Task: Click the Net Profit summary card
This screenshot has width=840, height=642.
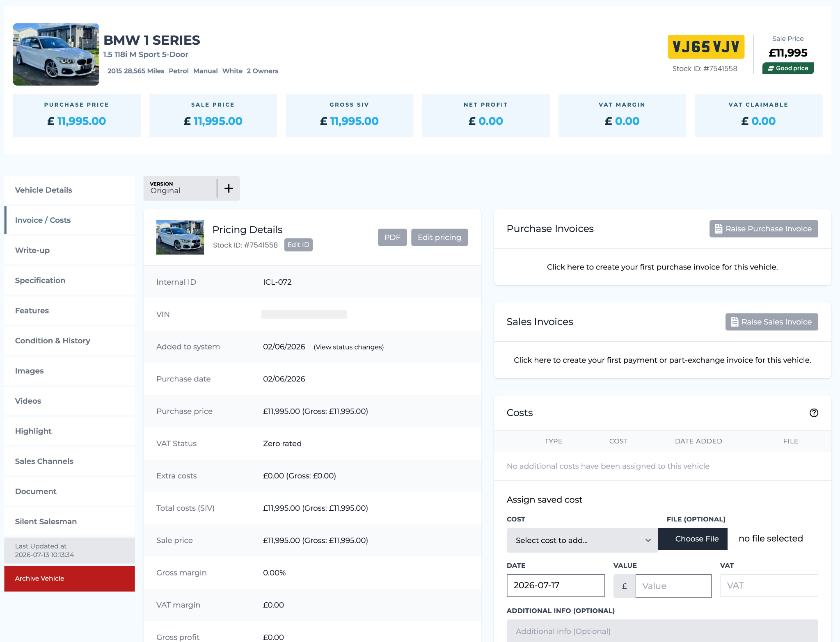Action: (486, 116)
